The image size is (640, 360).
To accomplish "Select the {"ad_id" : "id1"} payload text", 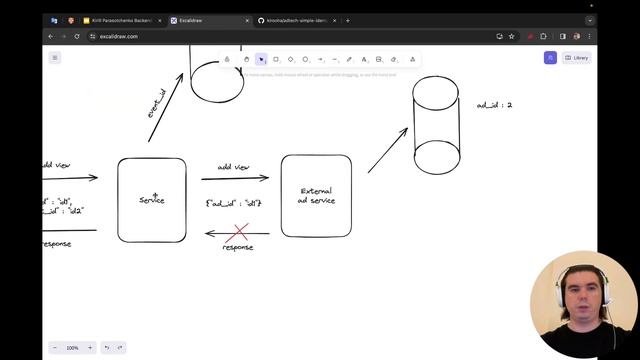I will point(234,203).
